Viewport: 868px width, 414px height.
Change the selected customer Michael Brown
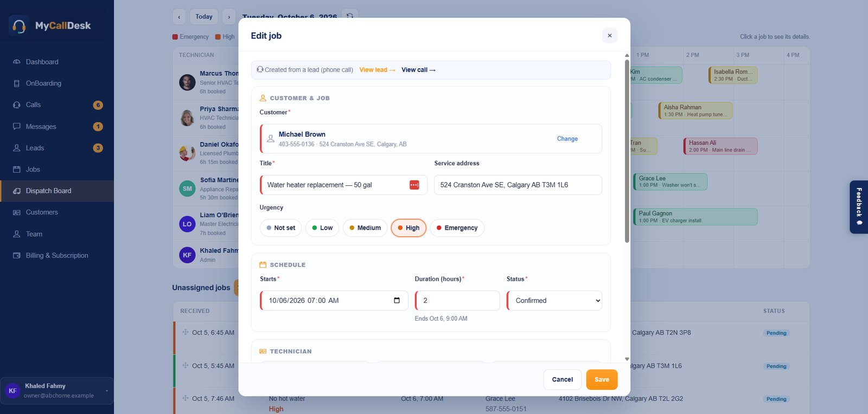point(567,139)
